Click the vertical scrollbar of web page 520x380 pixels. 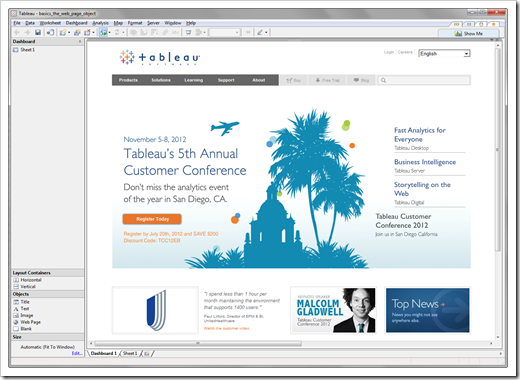[498, 150]
